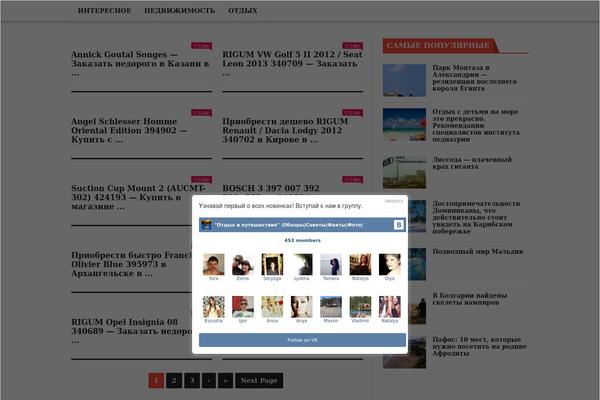Open member Yura's avatar
The height and width of the screenshot is (400, 600).
point(213,264)
